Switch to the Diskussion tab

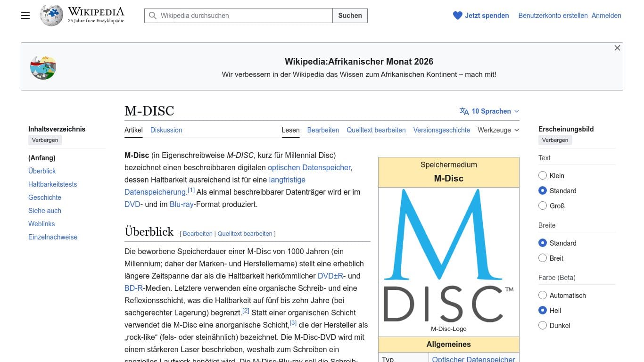(x=166, y=130)
